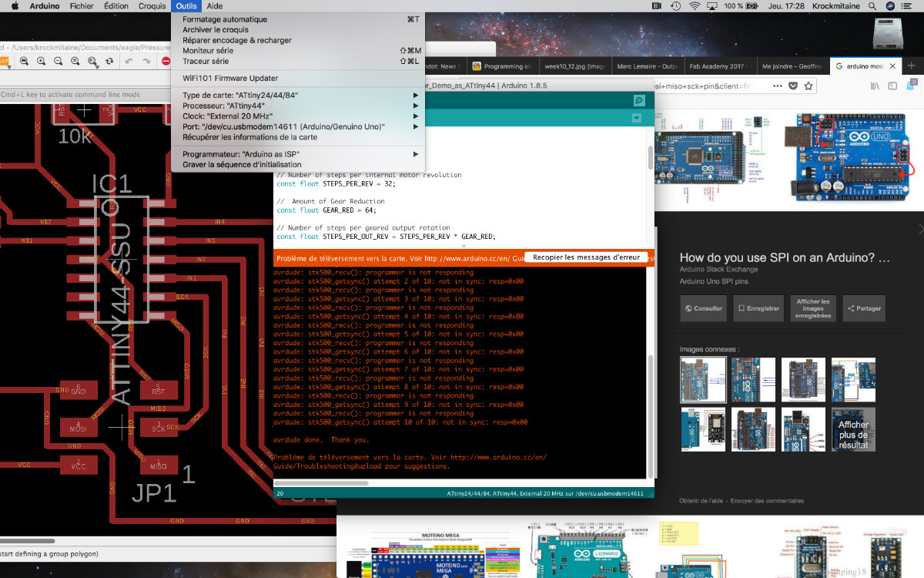Screen dimensions: 924x578
Task: Click title 'How do you use SPI on an Arduino?'
Action: tap(785, 257)
